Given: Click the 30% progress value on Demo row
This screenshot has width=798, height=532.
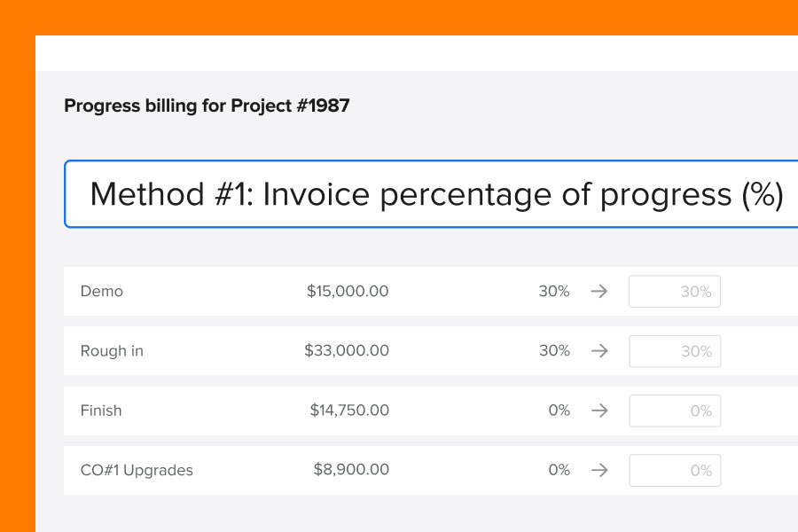Looking at the screenshot, I should [554, 291].
